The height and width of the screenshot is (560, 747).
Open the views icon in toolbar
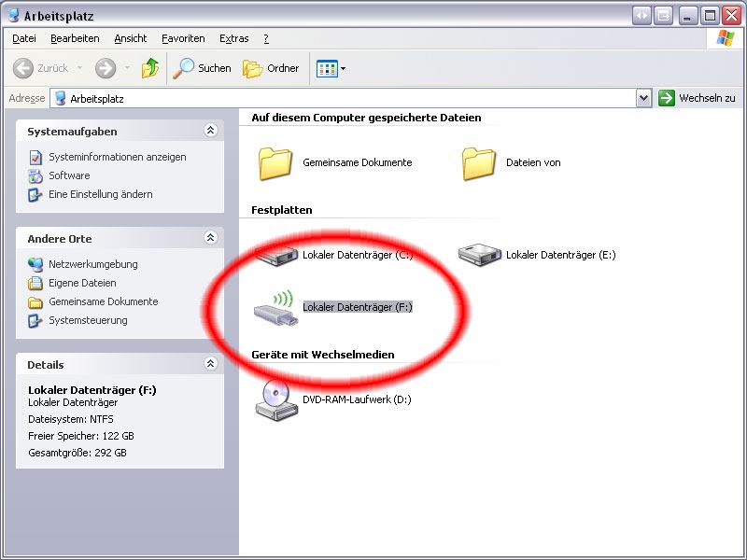327,69
